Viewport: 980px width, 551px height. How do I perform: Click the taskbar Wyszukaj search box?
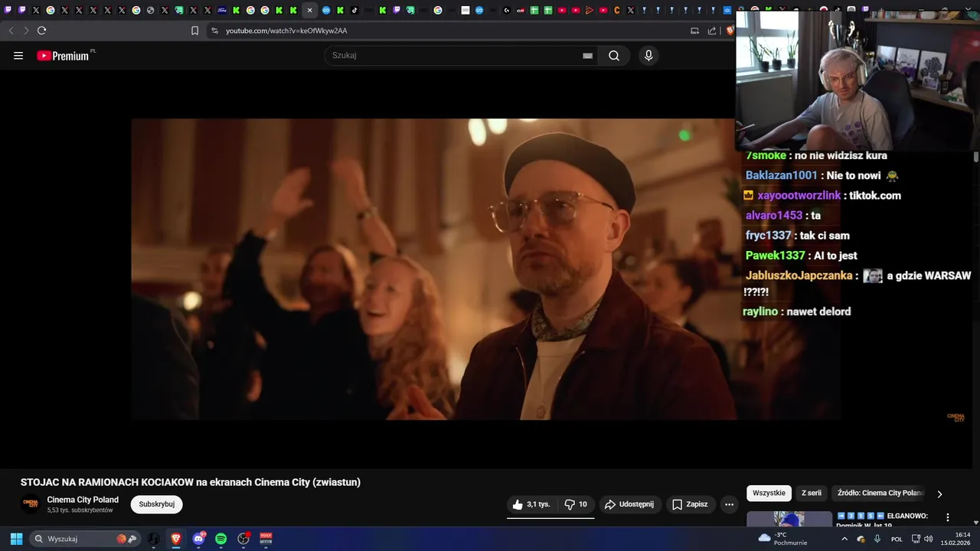click(85, 539)
